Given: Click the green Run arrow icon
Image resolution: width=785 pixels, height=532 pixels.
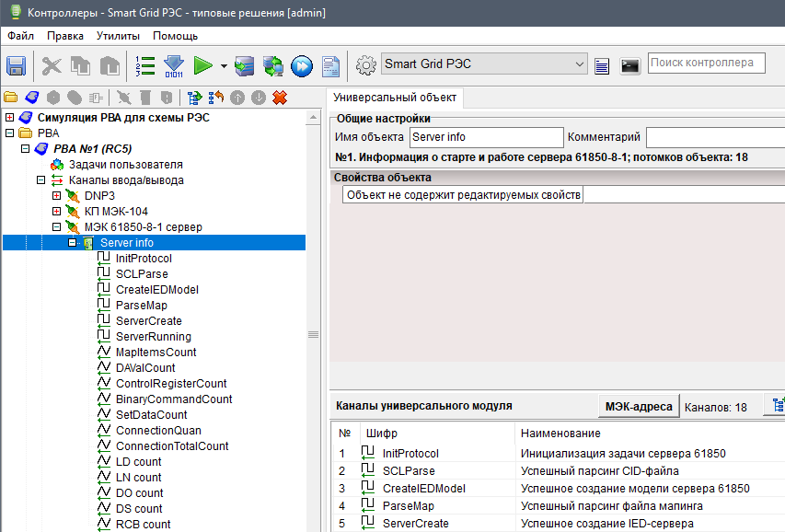Looking at the screenshot, I should click(x=202, y=65).
